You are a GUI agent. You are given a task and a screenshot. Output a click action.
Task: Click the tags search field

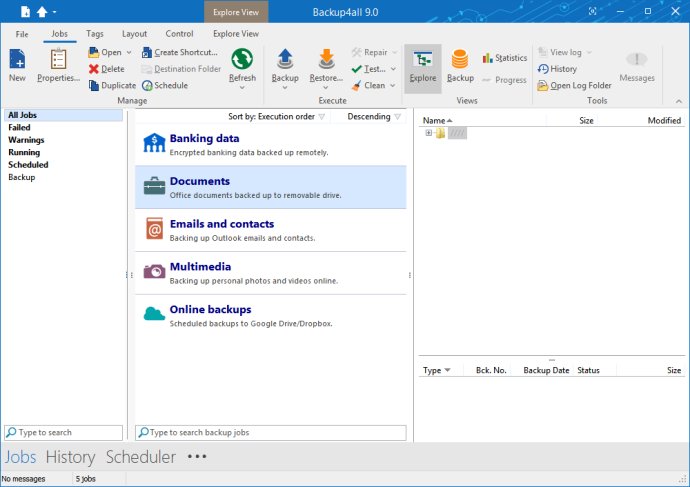pos(63,432)
